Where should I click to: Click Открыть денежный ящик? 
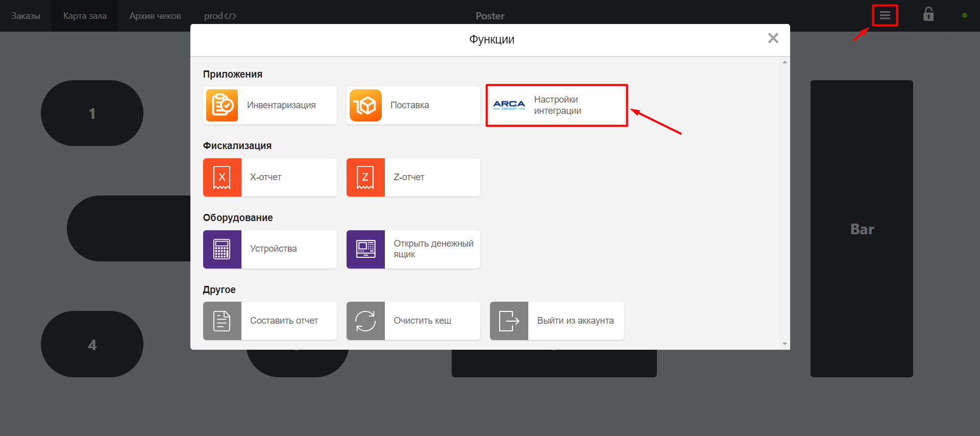pyautogui.click(x=413, y=249)
